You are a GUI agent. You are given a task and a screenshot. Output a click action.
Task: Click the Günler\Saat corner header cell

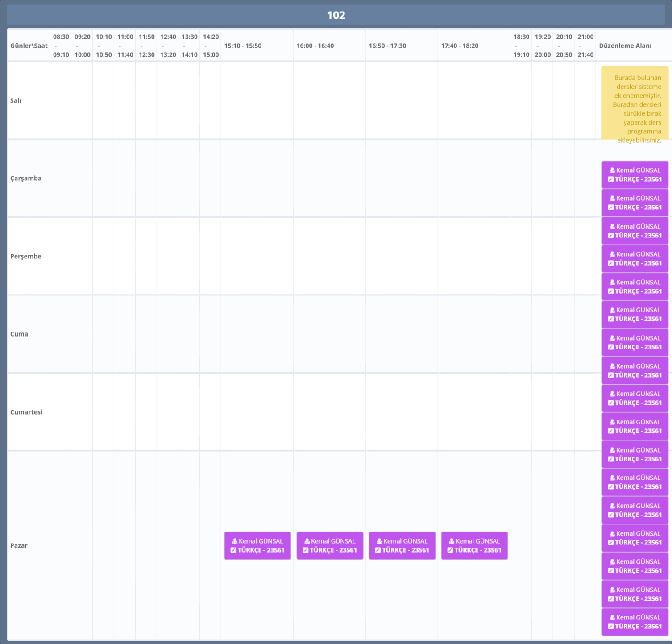pos(29,46)
